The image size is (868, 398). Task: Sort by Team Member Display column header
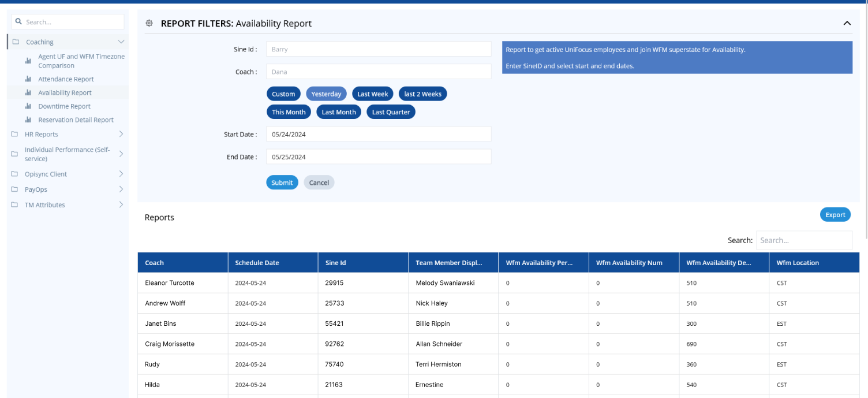(454, 262)
